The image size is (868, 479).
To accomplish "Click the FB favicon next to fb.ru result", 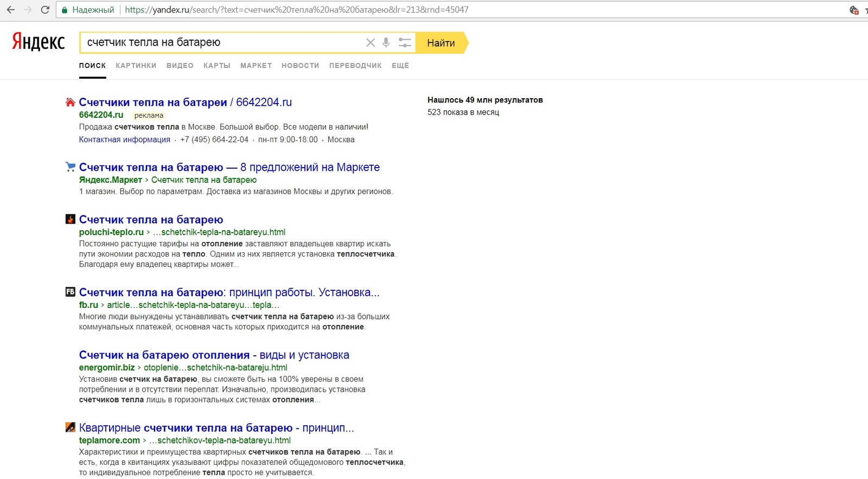I will point(70,292).
